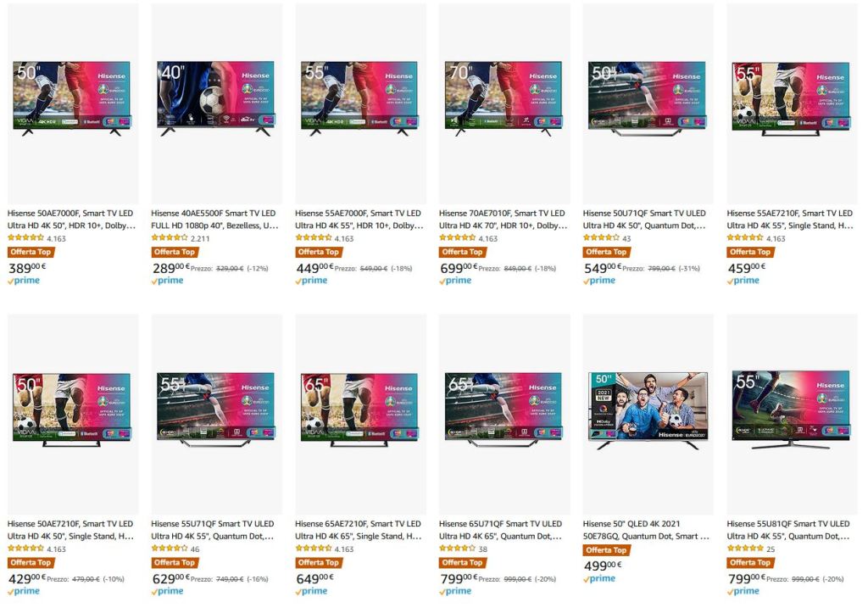Click the 699,00 € price of the 70AE7010F
The image size is (868, 613).
[459, 269]
